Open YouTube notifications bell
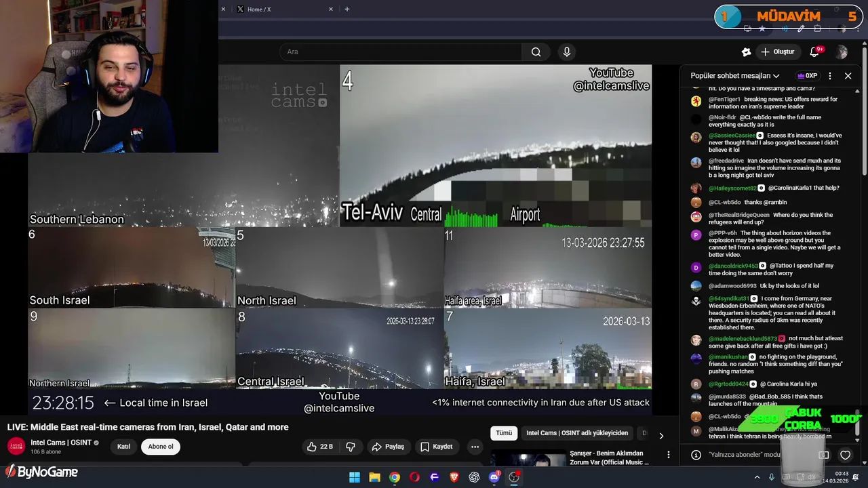 click(815, 52)
